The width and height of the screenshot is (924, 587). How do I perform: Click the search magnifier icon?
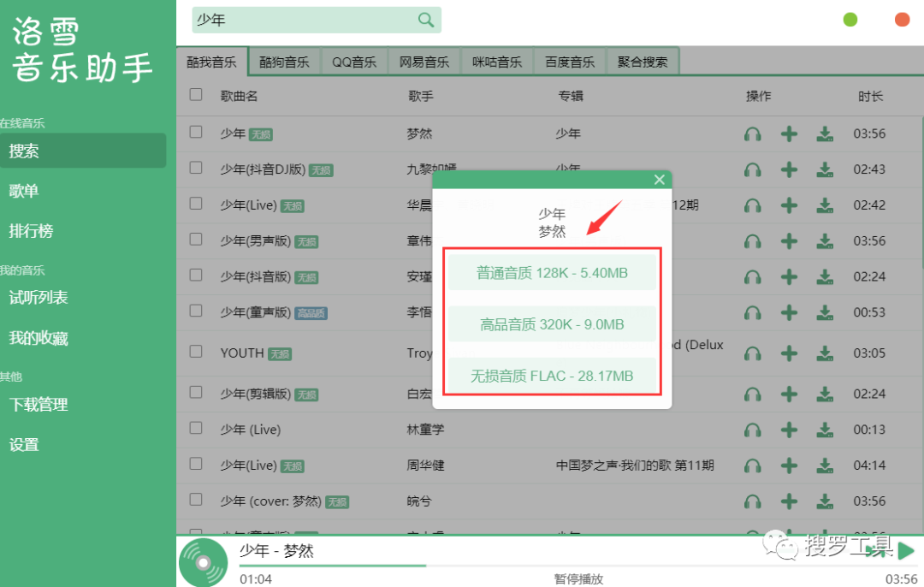[x=425, y=20]
